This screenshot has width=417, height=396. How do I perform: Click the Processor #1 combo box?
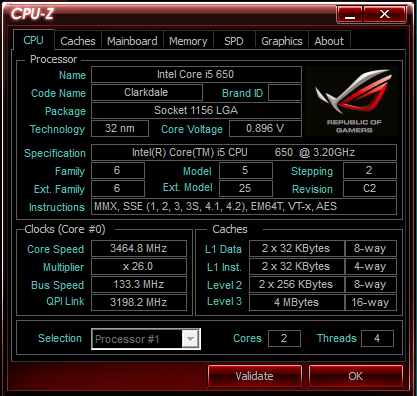pyautogui.click(x=146, y=339)
